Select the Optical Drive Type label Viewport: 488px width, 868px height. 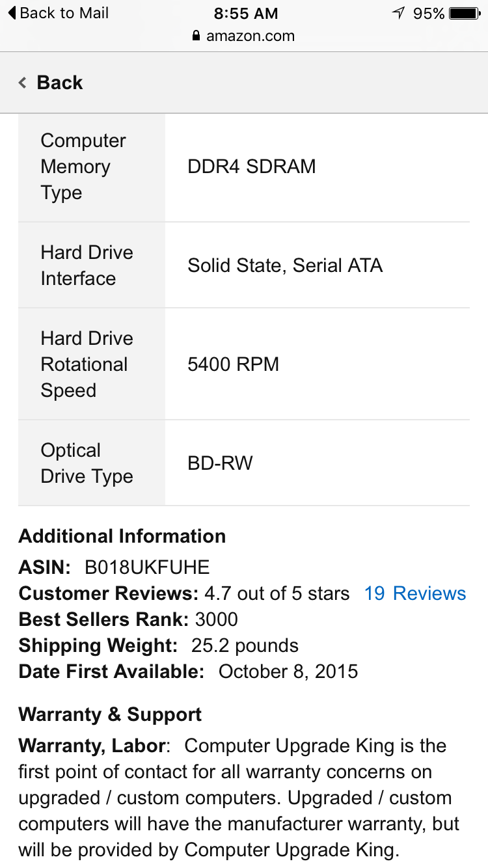click(87, 463)
